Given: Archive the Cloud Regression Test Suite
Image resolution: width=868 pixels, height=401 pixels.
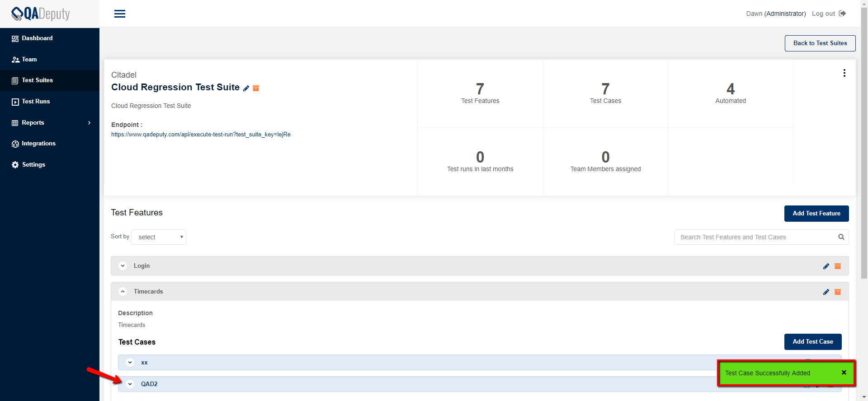Looking at the screenshot, I should 256,89.
